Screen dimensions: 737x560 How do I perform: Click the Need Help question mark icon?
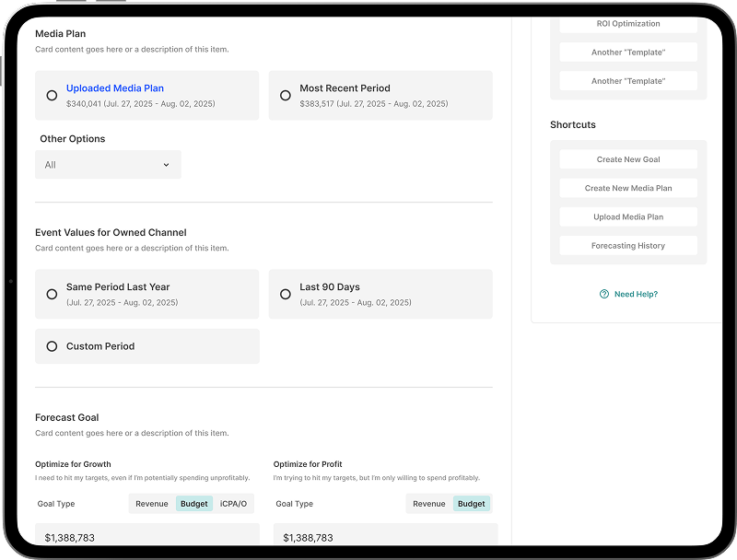(604, 294)
